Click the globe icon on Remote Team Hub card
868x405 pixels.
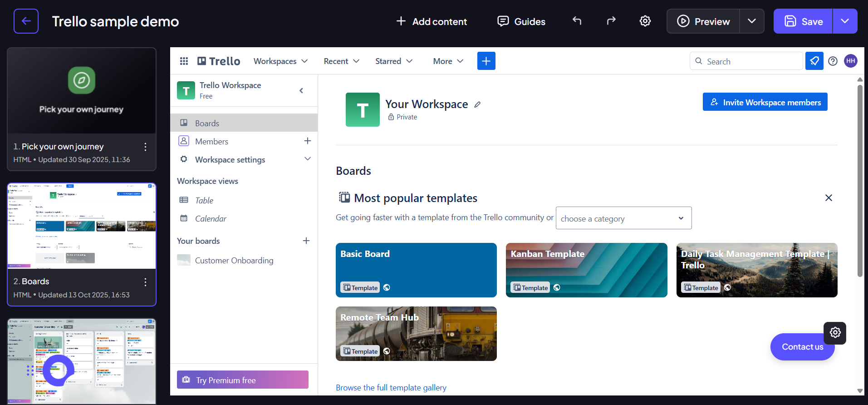coord(387,351)
